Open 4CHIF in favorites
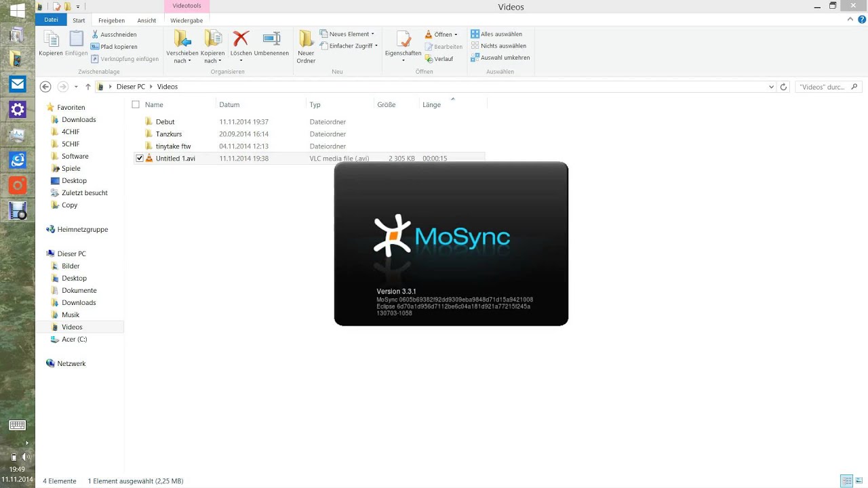 [x=71, y=131]
